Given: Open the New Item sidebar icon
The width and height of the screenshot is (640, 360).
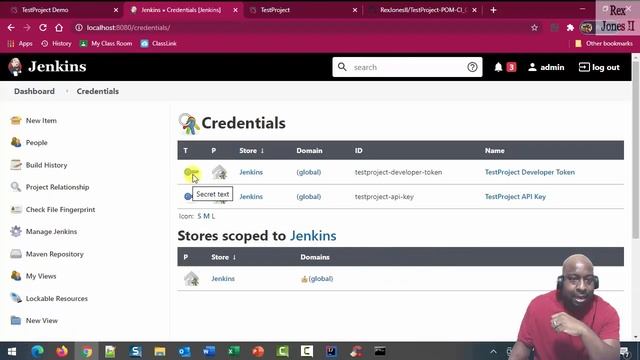Looking at the screenshot, I should point(16,120).
